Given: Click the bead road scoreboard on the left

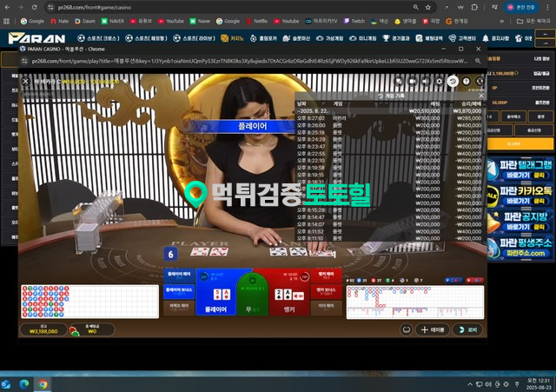Looking at the screenshot, I should tap(89, 302).
